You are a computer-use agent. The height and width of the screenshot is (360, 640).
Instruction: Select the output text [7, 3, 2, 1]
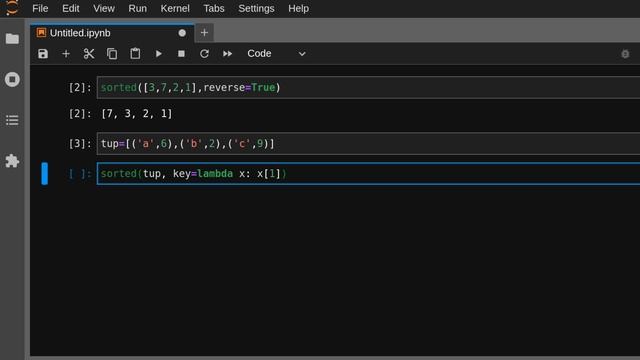137,113
